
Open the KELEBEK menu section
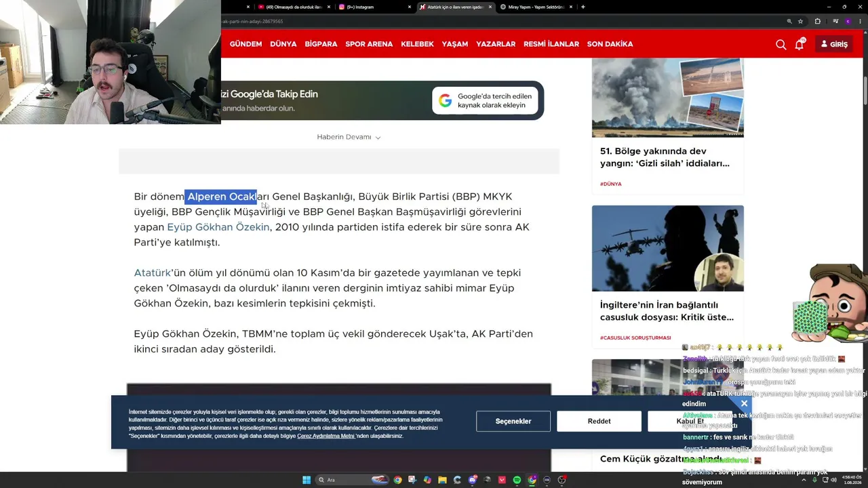[417, 44]
